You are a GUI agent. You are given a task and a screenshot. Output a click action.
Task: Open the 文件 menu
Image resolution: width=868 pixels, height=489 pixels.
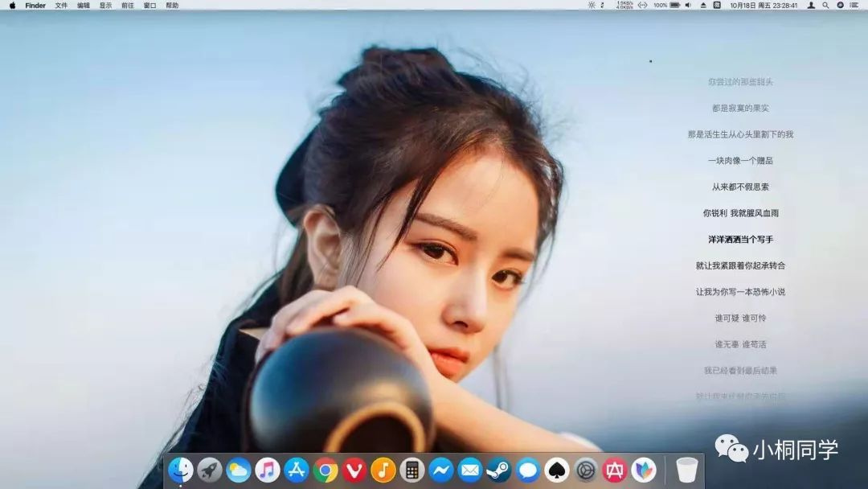[x=61, y=5]
